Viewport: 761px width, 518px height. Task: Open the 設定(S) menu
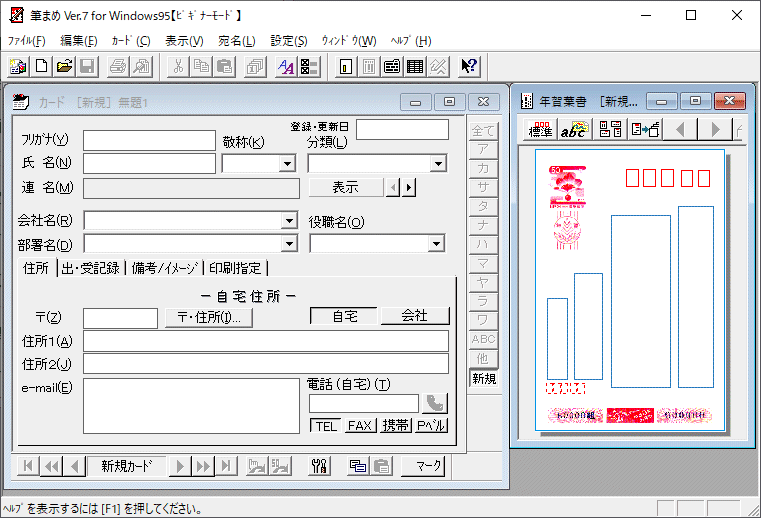click(289, 41)
